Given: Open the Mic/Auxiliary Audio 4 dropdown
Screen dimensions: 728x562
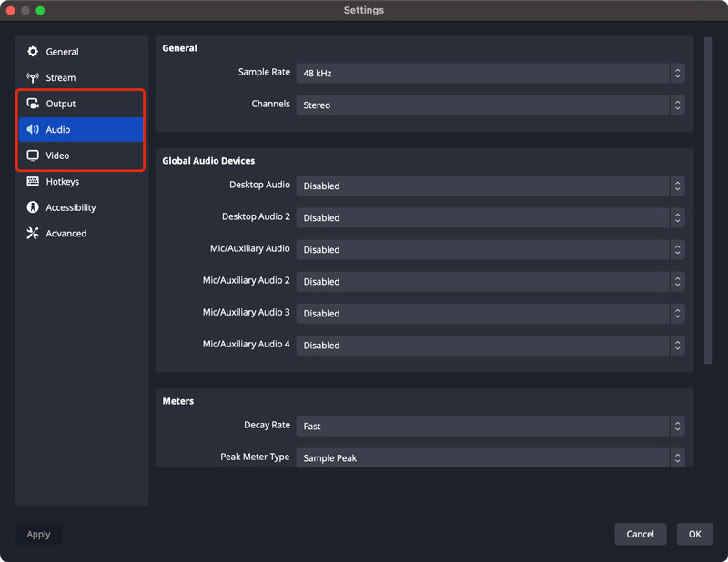Looking at the screenshot, I should [490, 346].
